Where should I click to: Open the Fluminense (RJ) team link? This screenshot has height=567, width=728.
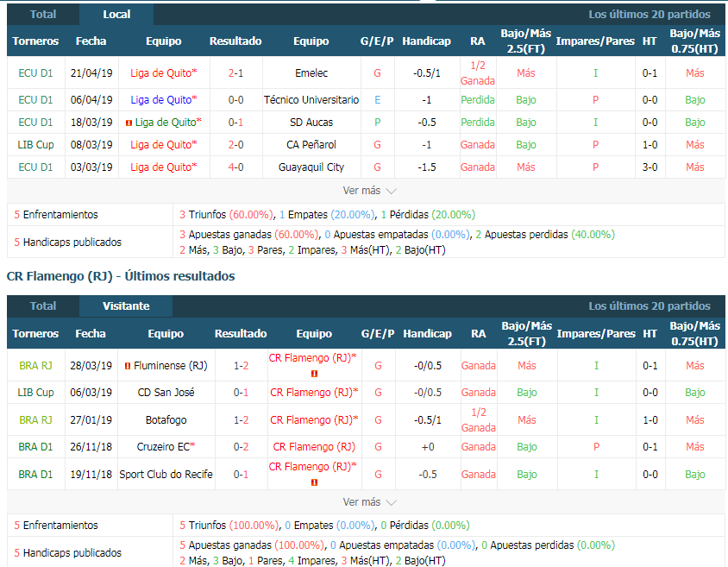[171, 366]
